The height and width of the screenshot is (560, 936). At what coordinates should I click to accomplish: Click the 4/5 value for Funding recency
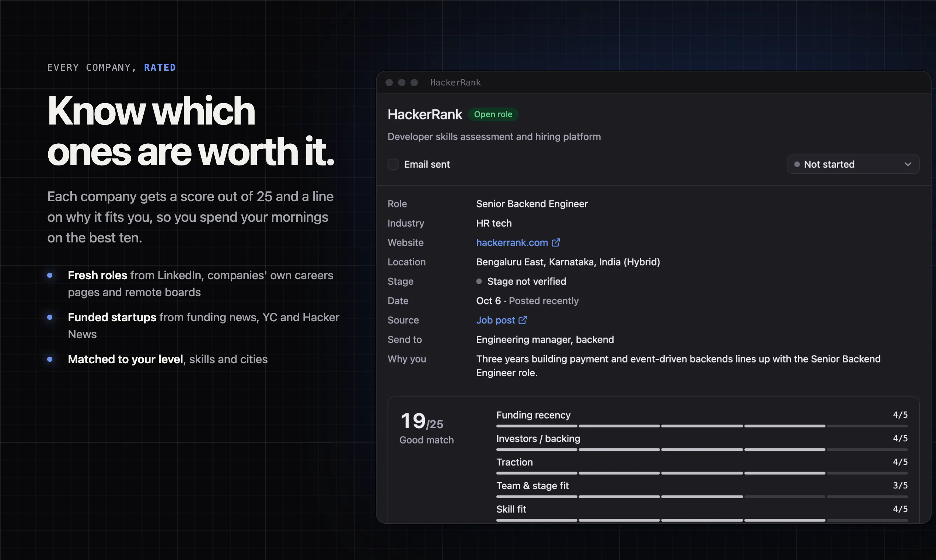pos(900,415)
